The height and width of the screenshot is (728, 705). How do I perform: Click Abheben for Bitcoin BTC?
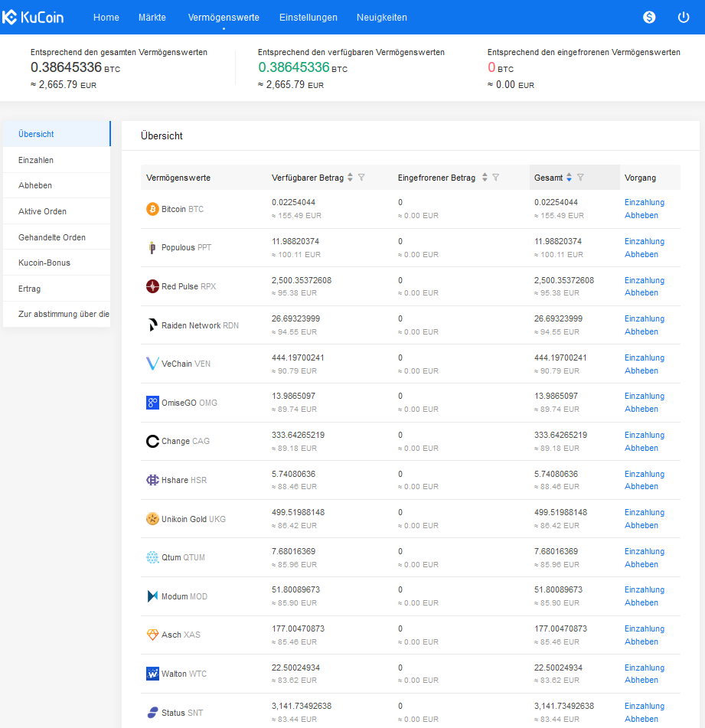[x=641, y=215]
